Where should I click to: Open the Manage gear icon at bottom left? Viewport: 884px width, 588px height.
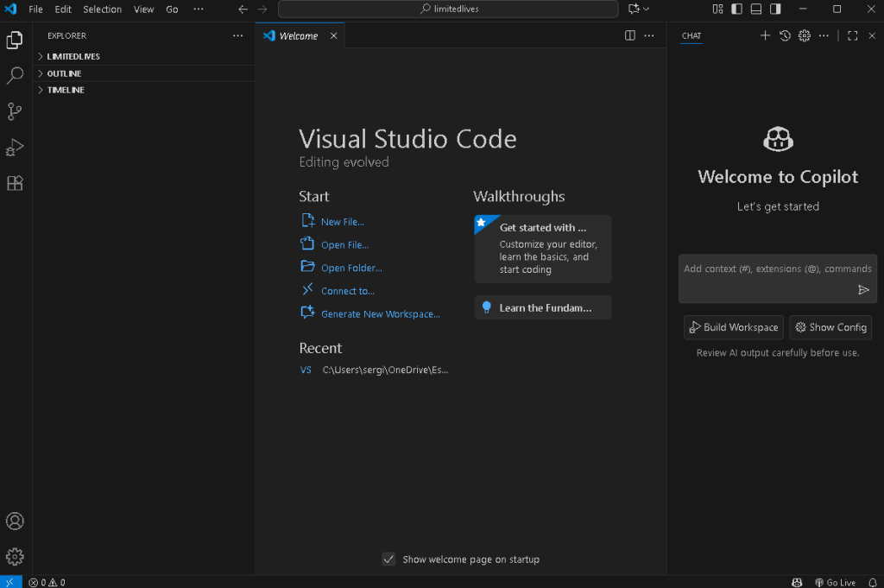[x=15, y=557]
